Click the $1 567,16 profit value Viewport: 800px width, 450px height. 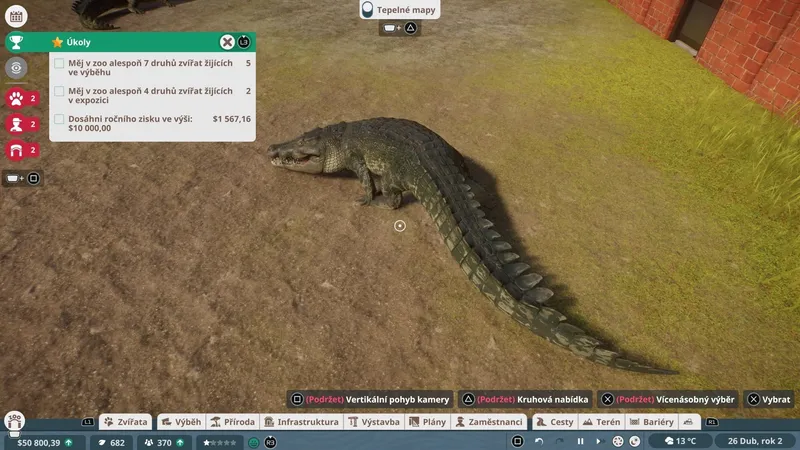click(x=232, y=119)
